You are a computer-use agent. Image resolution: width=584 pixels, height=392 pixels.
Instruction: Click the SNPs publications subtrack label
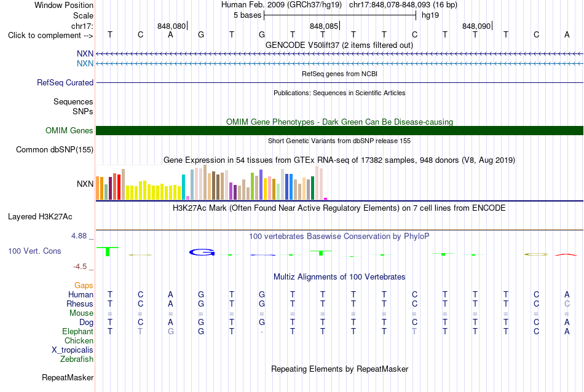[83, 111]
